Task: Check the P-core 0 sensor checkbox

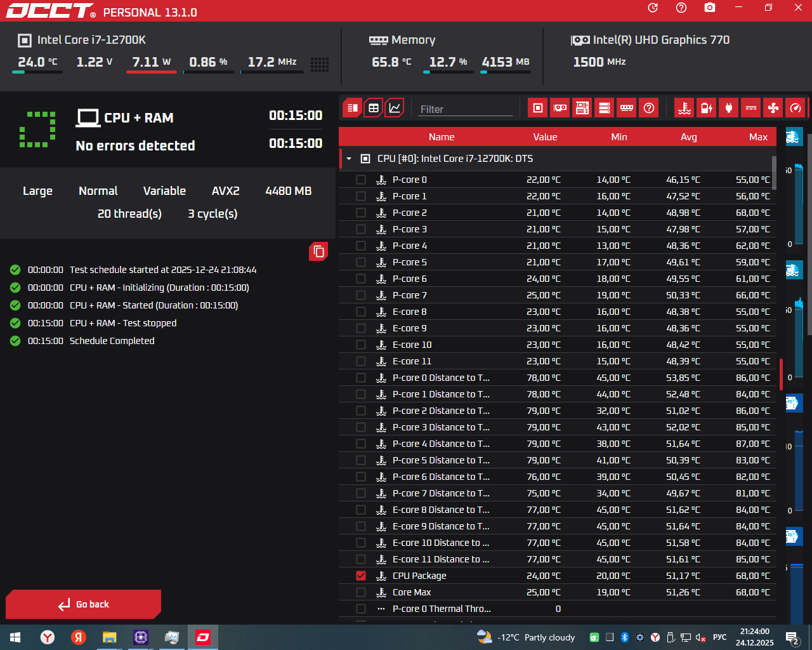Action: tap(361, 180)
